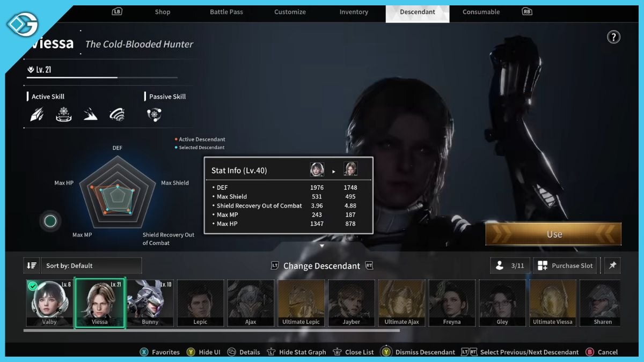Image resolution: width=644 pixels, height=362 pixels.
Task: Click the Stat Info (Lv.40) title
Action: click(239, 171)
